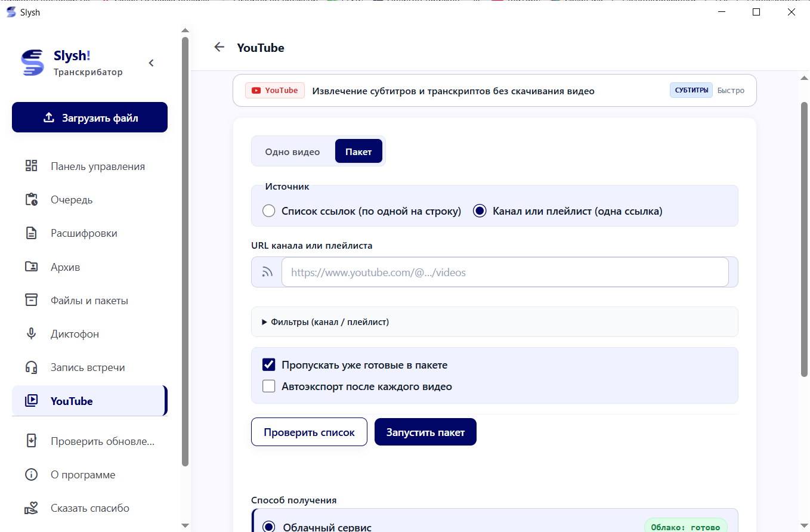This screenshot has width=810, height=532.
Task: Click the Сказать спасибо heart-hand icon
Action: pyautogui.click(x=31, y=508)
